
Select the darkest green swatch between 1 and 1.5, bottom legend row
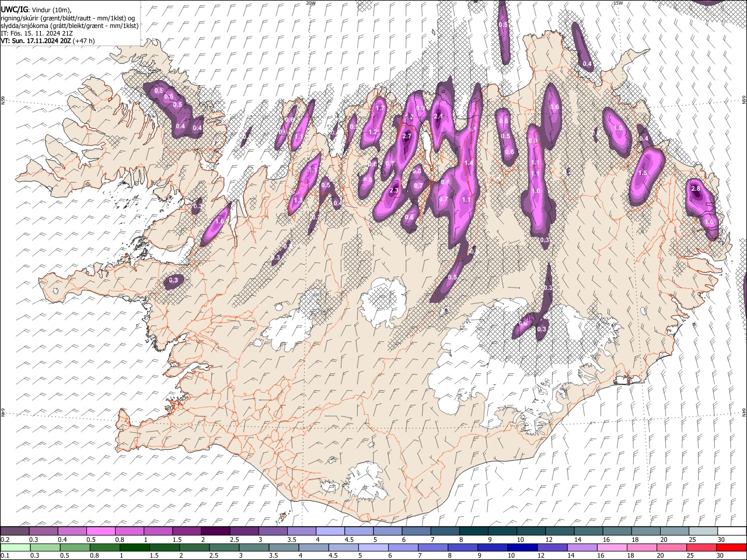click(x=134, y=547)
